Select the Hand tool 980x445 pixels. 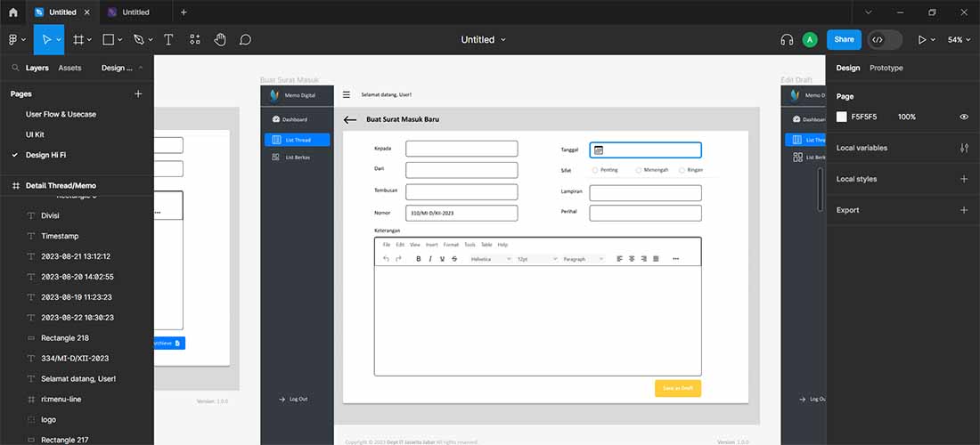coord(220,39)
